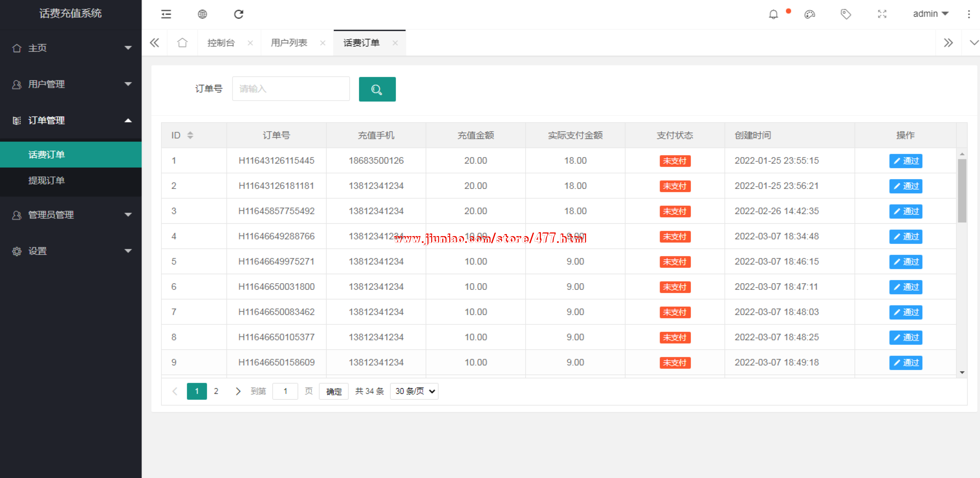Open the admin user dropdown
This screenshot has width=980, height=478.
click(x=930, y=14)
